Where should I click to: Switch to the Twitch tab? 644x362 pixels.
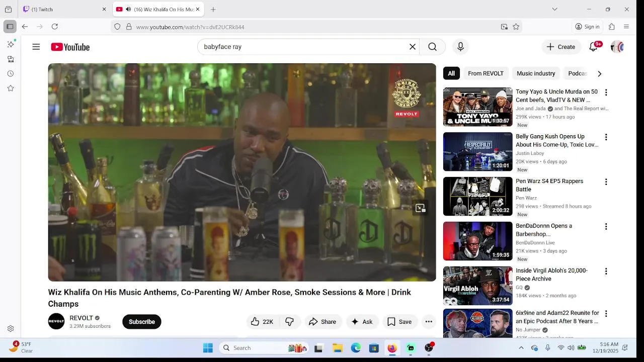(x=65, y=9)
